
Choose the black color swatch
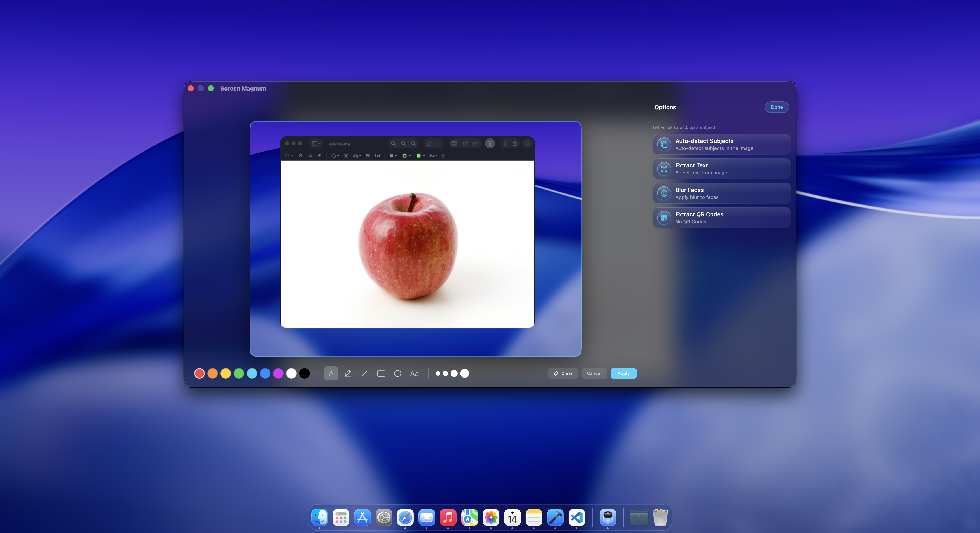(304, 373)
